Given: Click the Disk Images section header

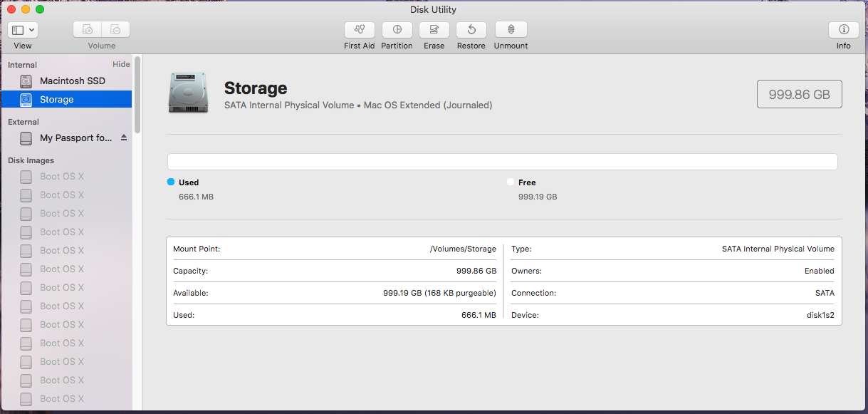Looking at the screenshot, I should pos(31,160).
